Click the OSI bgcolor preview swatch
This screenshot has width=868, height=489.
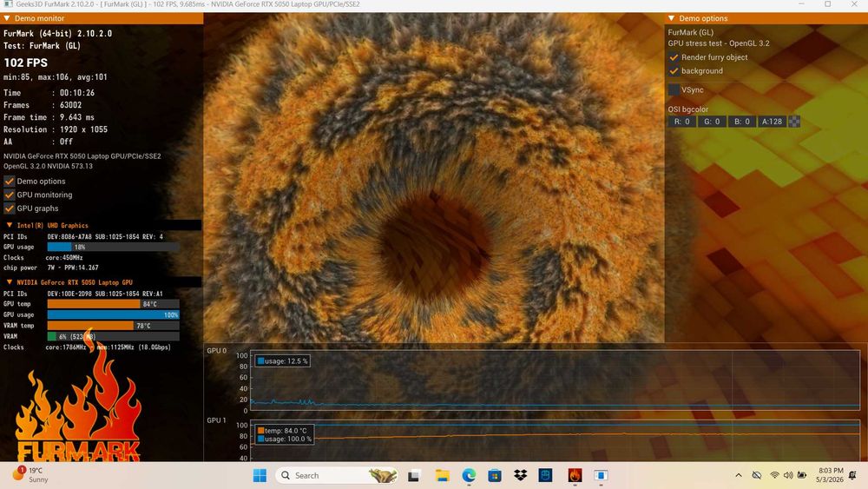pyautogui.click(x=794, y=122)
